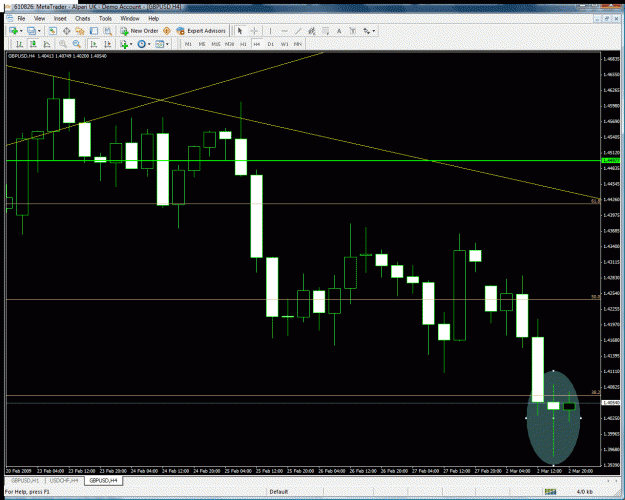The height and width of the screenshot is (500, 625).
Task: Click the Arrows objects icon
Action: click(367, 31)
